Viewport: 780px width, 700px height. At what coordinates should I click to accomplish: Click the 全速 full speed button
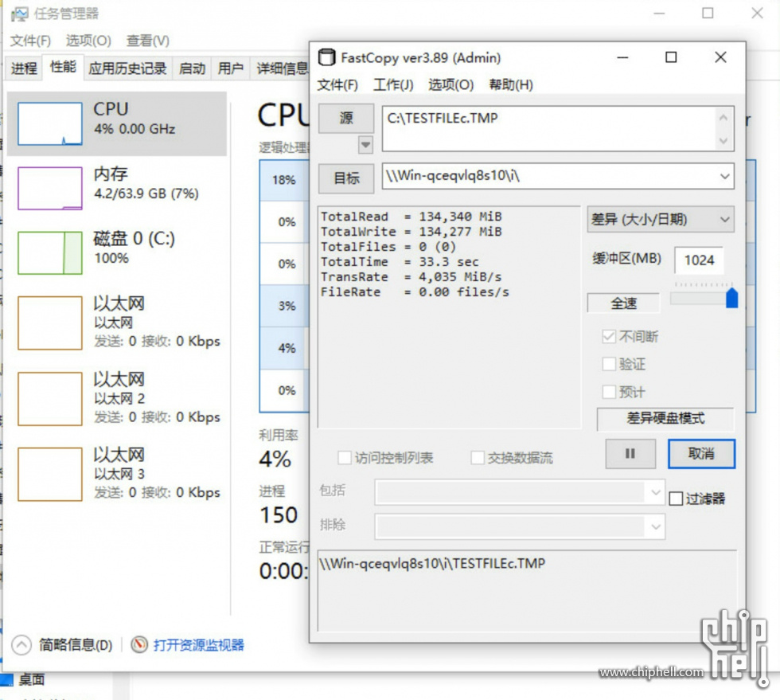click(624, 303)
